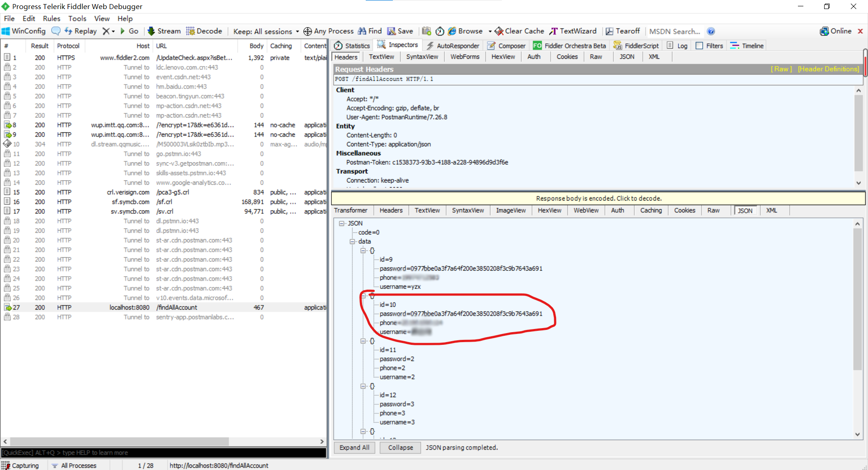Screen dimensions: 868x470
Task: Select session 1 www.fiddler2.com
Action: click(x=164, y=58)
